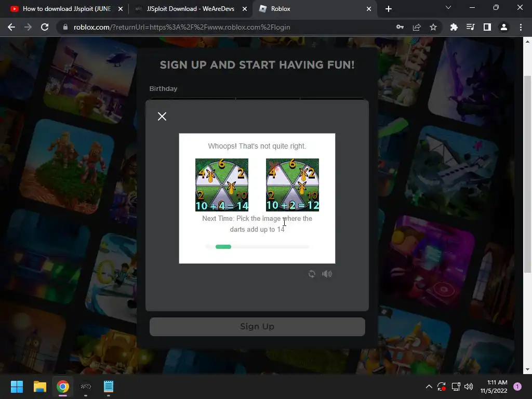View site information via lock icon
532x399 pixels.
tap(65, 27)
